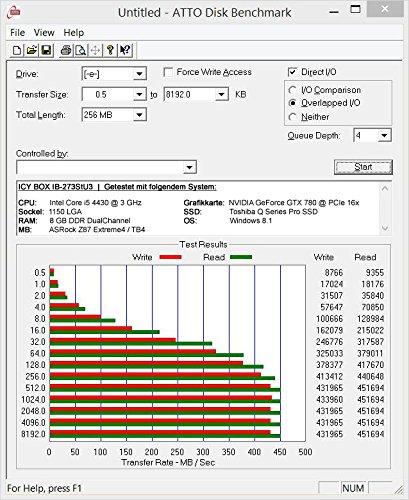Save results with the floppy disk icon
This screenshot has width=409, height=500.
[x=46, y=50]
